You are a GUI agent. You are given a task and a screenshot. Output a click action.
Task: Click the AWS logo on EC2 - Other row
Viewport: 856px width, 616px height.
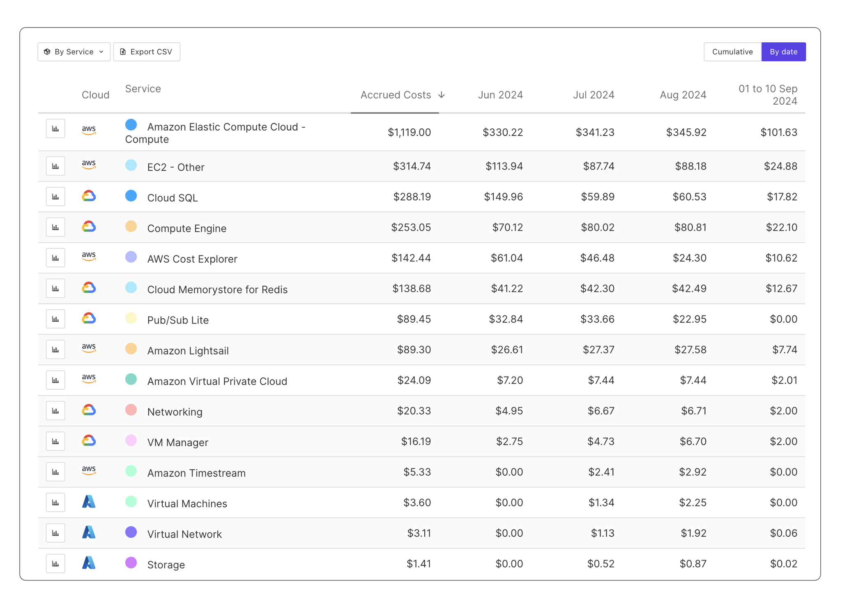point(89,164)
